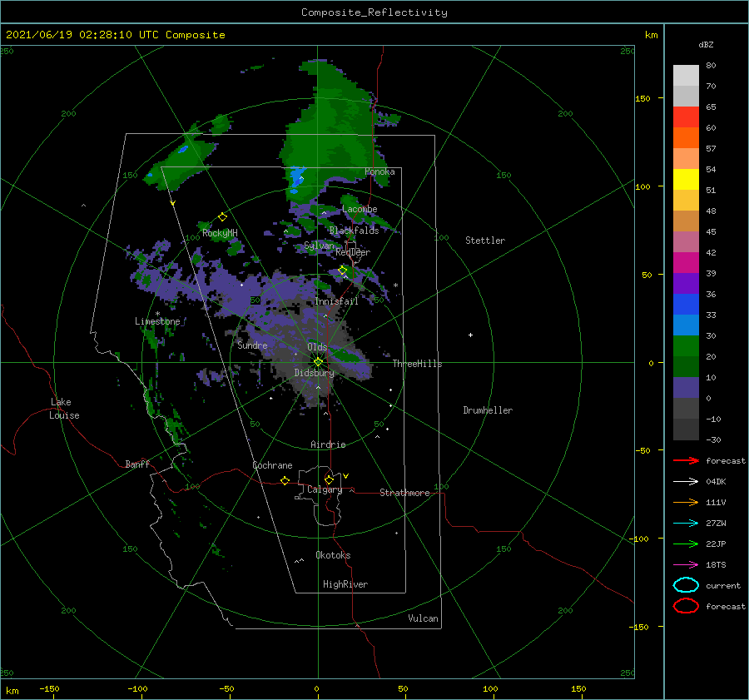Click the Composite_Reflectivity title

pos(374,12)
